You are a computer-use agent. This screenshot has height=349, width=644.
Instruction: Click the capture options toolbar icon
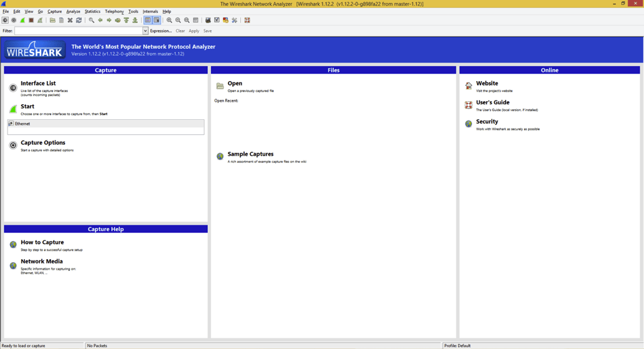click(x=14, y=20)
